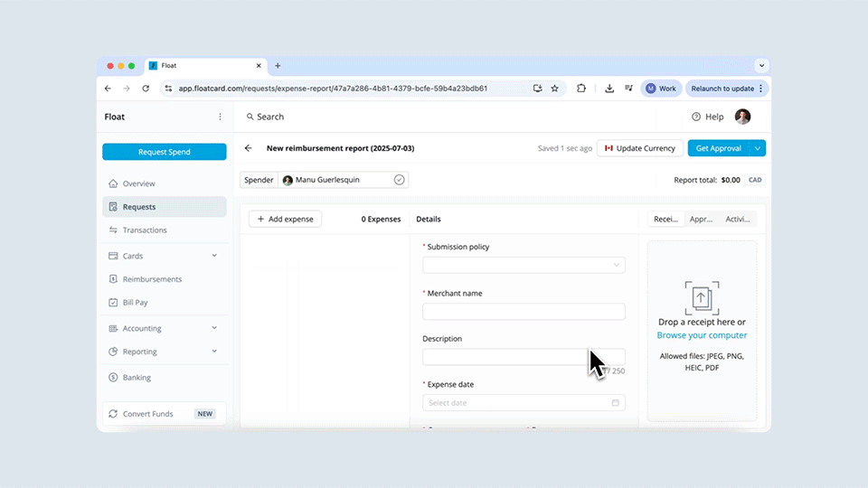Expand the Accounting submenu chevron

(x=214, y=328)
